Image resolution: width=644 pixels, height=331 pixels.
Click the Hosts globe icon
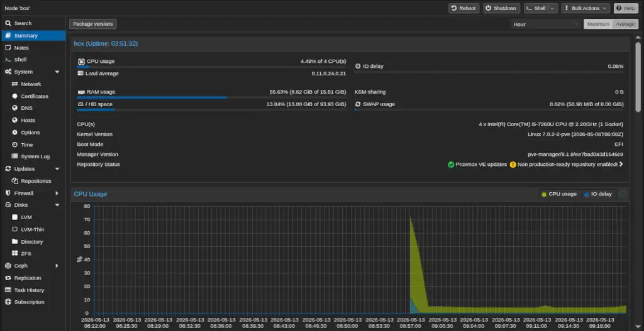(15, 120)
